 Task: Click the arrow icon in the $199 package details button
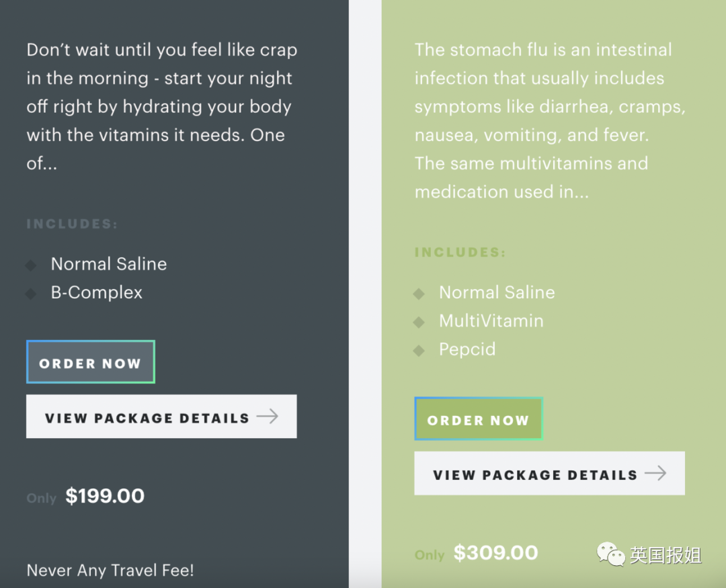267,417
